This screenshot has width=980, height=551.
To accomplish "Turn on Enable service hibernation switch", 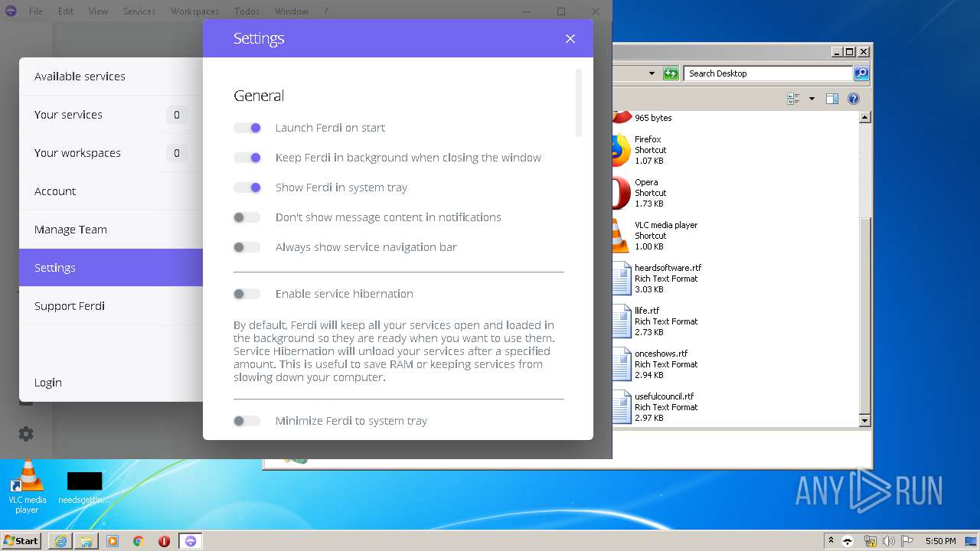I will 247,294.
